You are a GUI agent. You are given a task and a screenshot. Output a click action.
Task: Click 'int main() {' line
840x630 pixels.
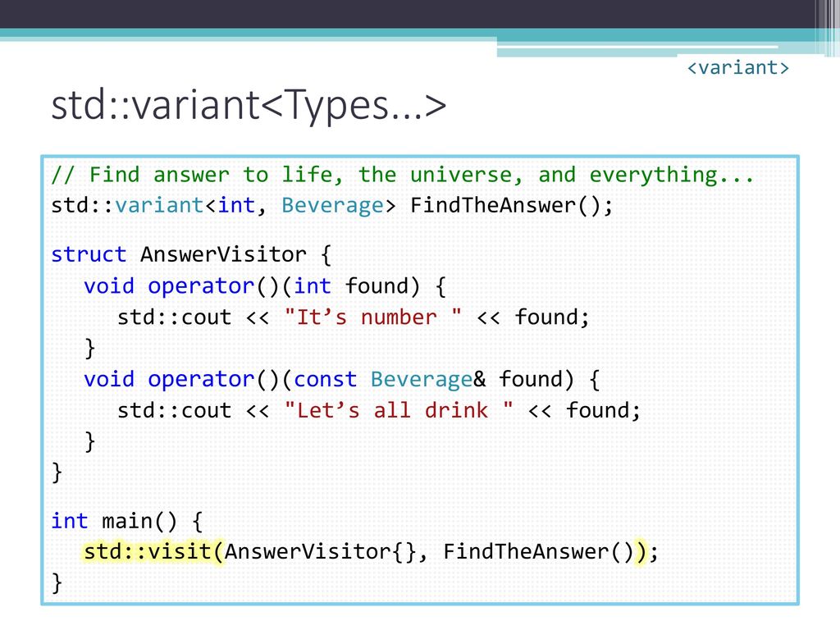(x=127, y=521)
